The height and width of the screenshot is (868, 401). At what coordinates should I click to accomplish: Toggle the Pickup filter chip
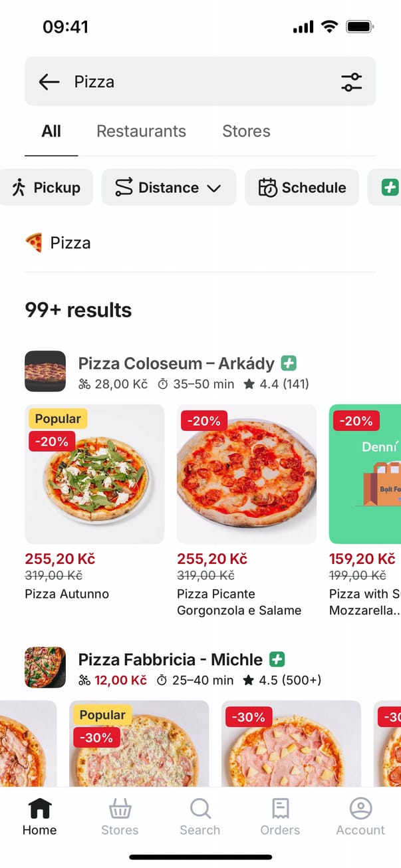46,188
